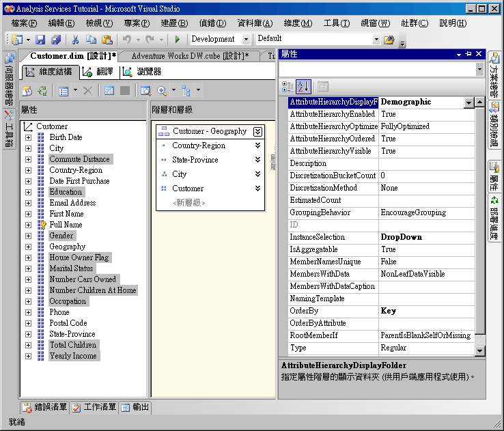Select the Customer level in hierarchy

click(188, 189)
